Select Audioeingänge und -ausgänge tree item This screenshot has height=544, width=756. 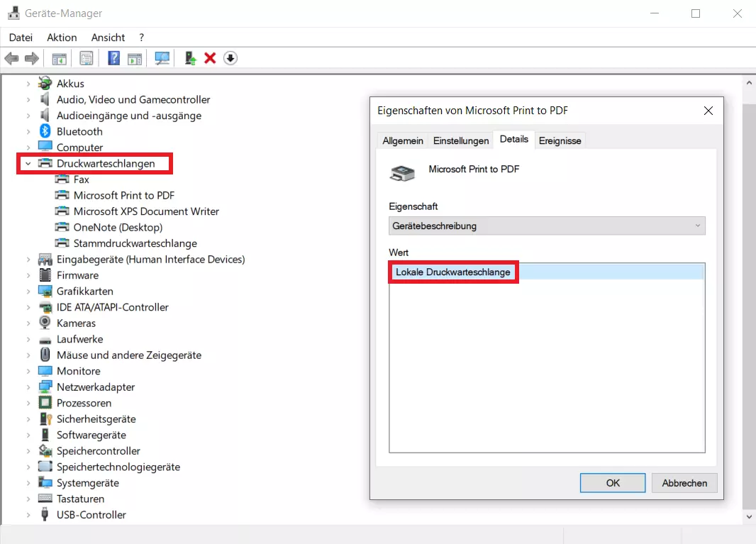pos(129,116)
